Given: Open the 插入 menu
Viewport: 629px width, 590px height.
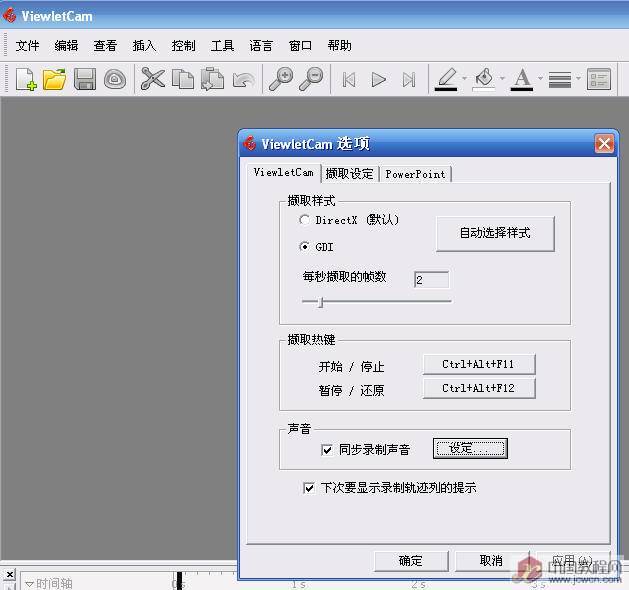Looking at the screenshot, I should point(144,45).
